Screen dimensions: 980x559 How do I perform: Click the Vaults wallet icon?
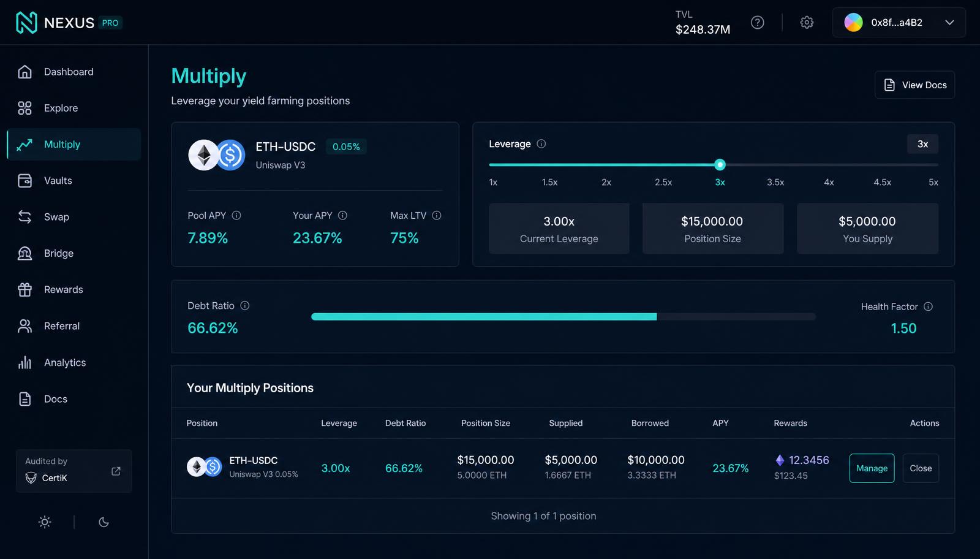pyautogui.click(x=24, y=181)
